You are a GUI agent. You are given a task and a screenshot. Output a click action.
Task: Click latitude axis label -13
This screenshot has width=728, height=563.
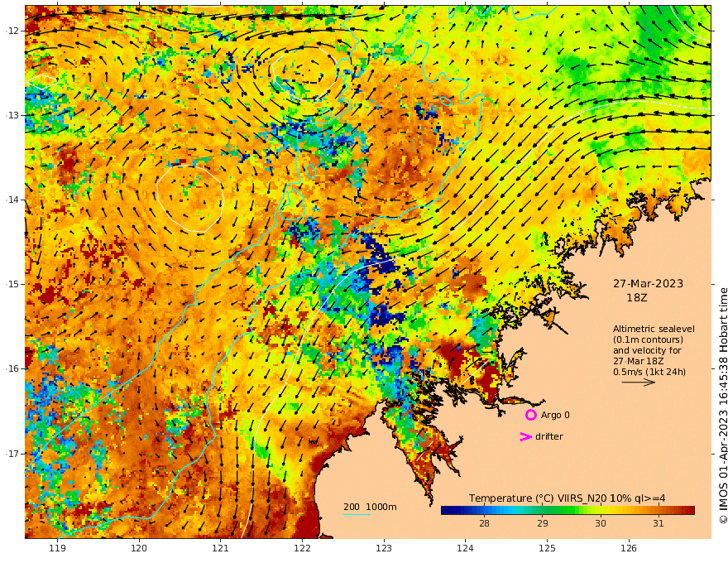(12, 115)
